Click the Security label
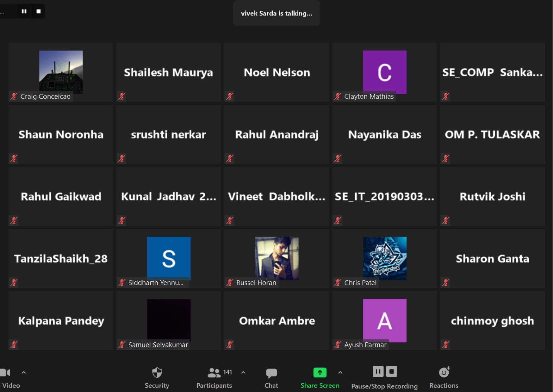Viewport: 553px width, 392px height. 157,386
